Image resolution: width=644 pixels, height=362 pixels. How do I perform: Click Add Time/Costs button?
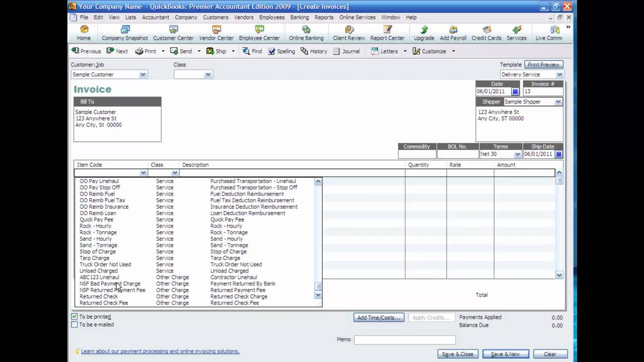[379, 318]
